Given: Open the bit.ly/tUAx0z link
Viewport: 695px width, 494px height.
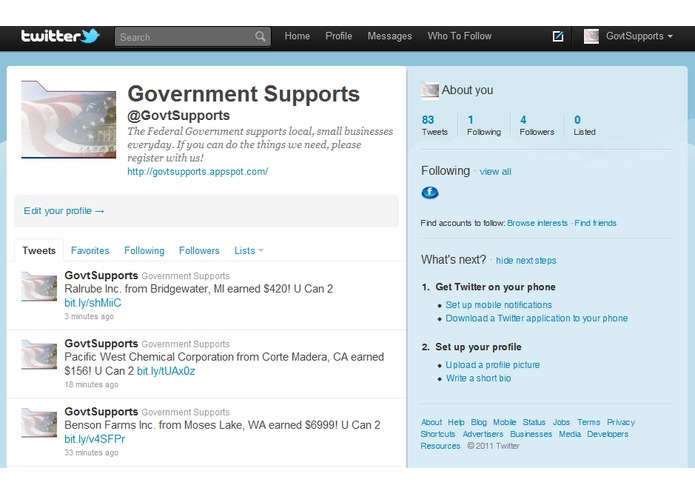Looking at the screenshot, I should click(166, 371).
